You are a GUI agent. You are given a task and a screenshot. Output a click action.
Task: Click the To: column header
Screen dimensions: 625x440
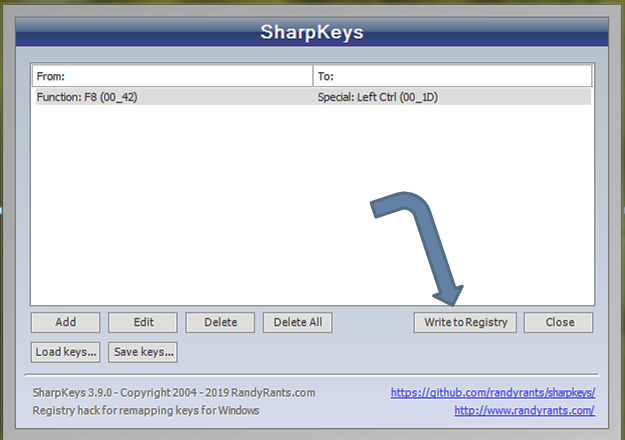pyautogui.click(x=453, y=76)
